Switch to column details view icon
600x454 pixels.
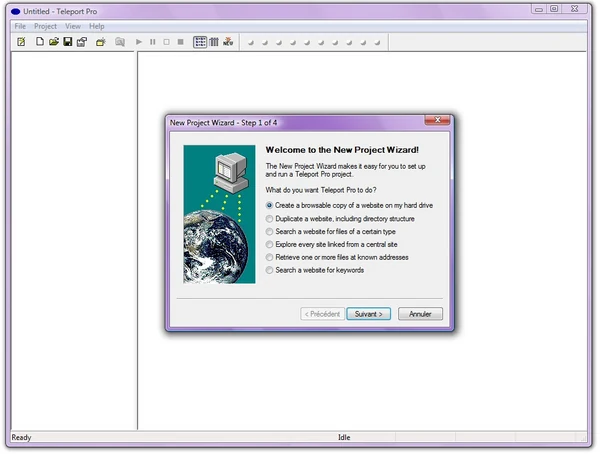coord(214,42)
